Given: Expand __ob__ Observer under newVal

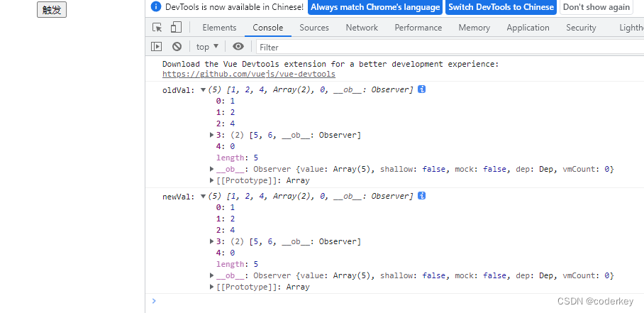Looking at the screenshot, I should (212, 275).
